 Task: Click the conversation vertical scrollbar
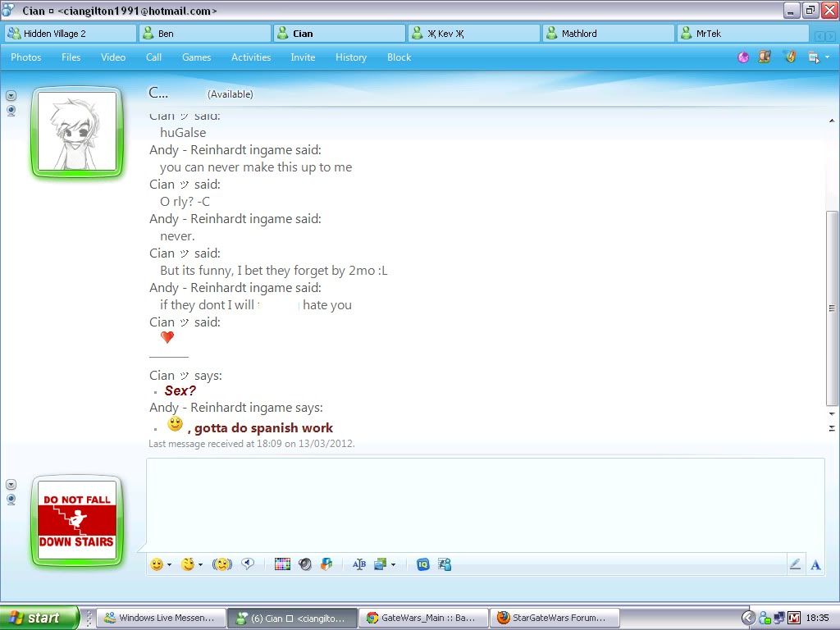pos(832,308)
